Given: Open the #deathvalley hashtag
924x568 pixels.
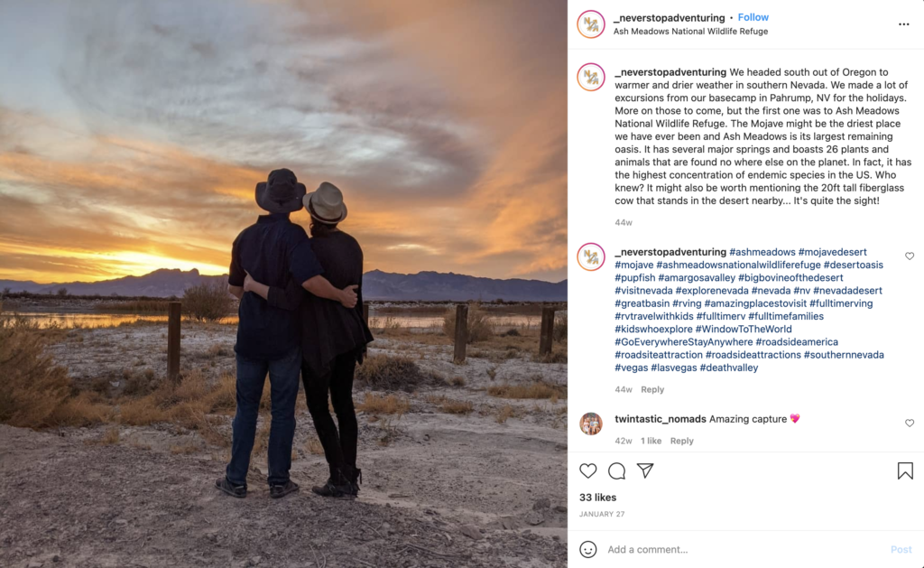Looking at the screenshot, I should tap(728, 368).
